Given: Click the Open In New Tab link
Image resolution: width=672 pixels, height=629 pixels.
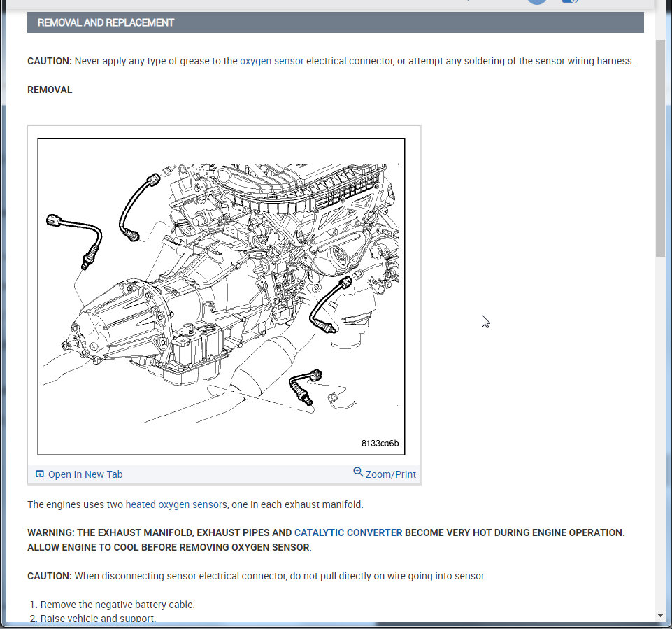Looking at the screenshot, I should (85, 474).
